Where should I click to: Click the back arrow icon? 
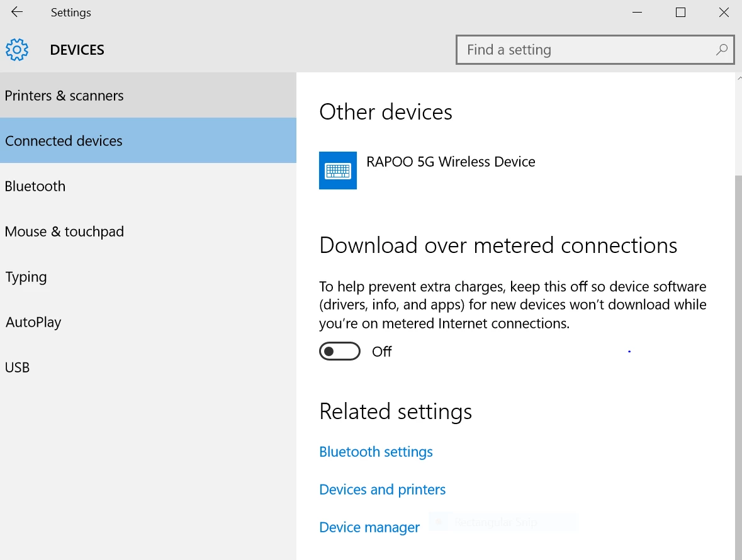click(x=17, y=12)
